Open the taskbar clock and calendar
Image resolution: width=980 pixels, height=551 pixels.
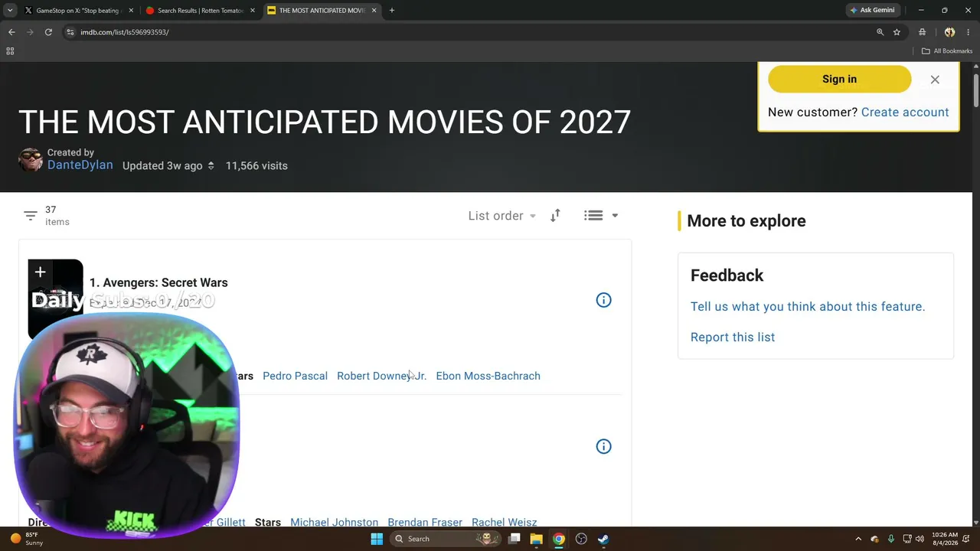tap(945, 539)
